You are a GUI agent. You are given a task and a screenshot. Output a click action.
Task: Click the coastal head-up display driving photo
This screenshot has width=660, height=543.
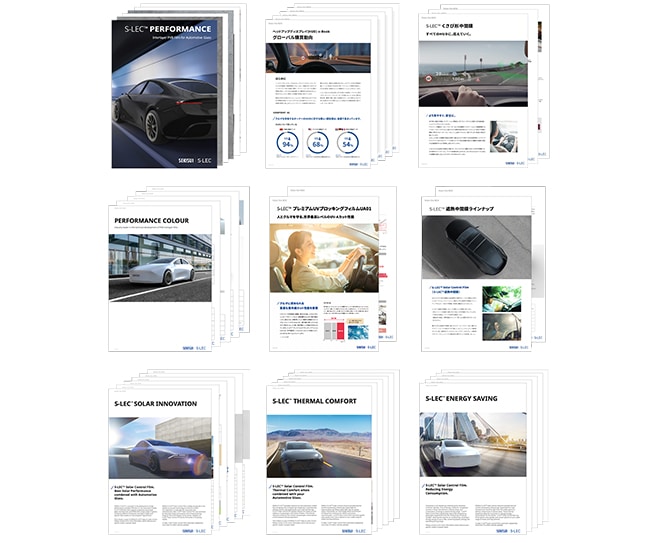coord(473,74)
